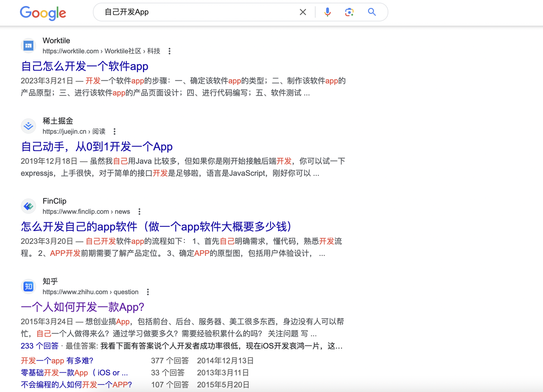Open Google Lens image search icon

point(349,12)
